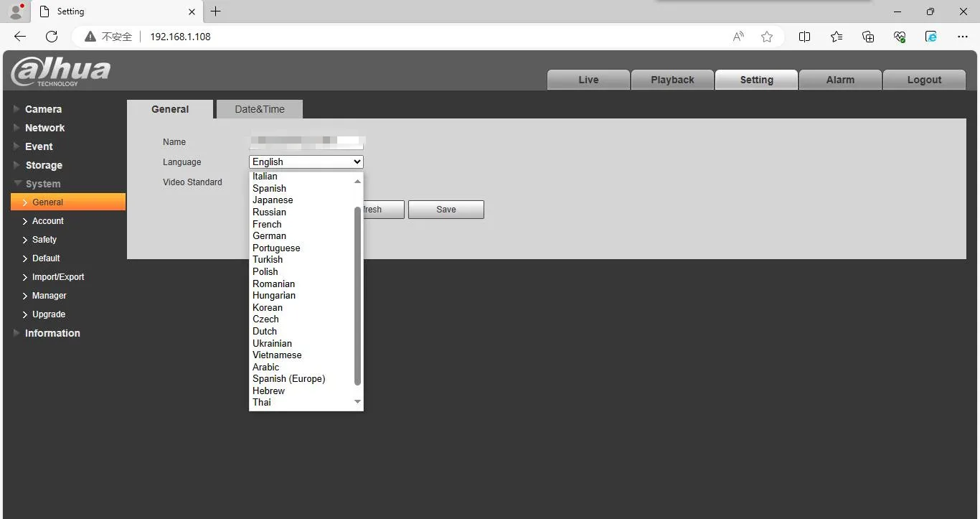The width and height of the screenshot is (980, 519).
Task: Expand the Event menu section
Action: point(39,146)
